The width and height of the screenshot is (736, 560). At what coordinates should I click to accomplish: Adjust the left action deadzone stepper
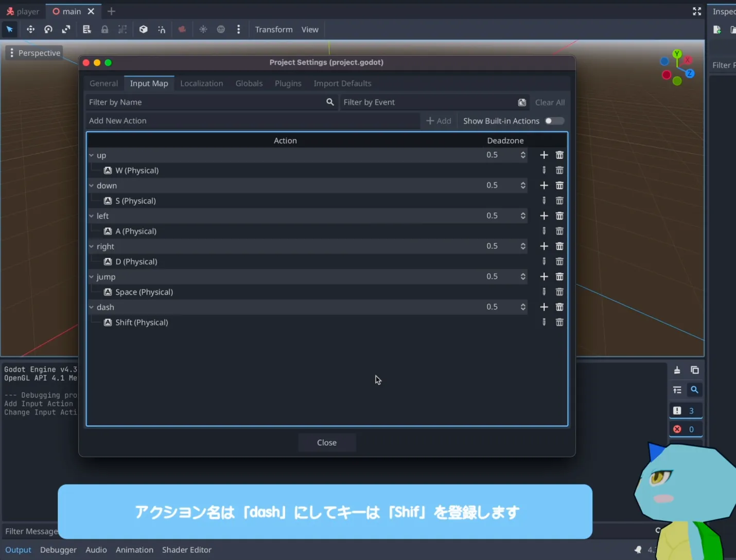pos(523,216)
